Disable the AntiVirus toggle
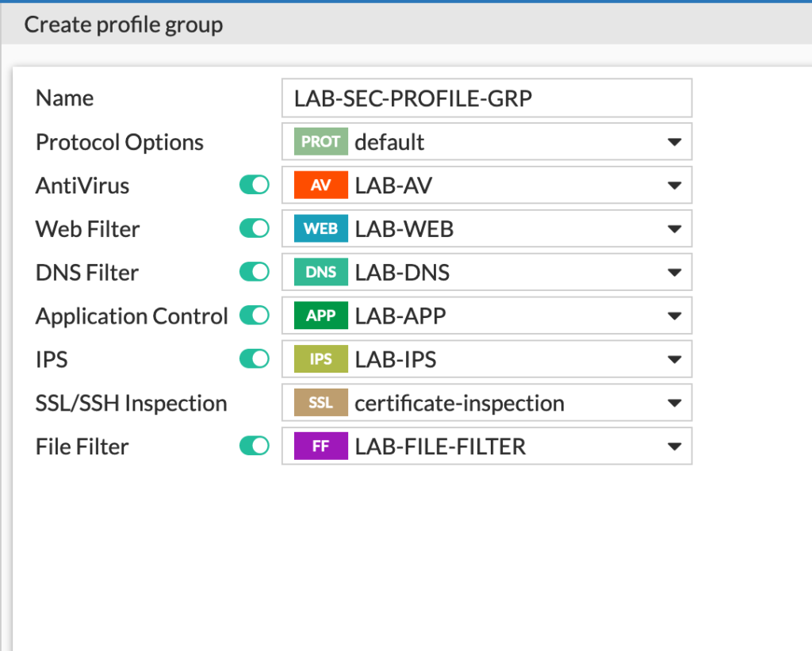This screenshot has width=812, height=651. (255, 185)
